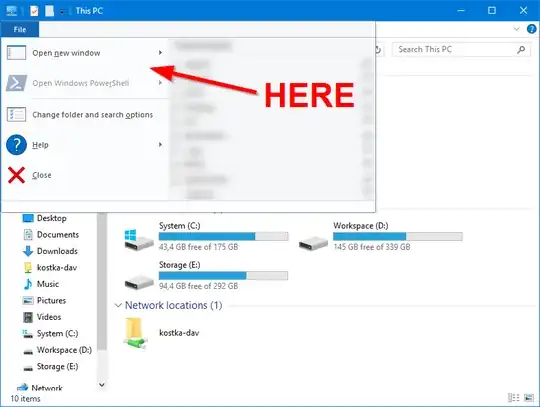Viewport: 540px width, 407px height.
Task: Switch to Large icons view in status bar
Action: (x=529, y=398)
